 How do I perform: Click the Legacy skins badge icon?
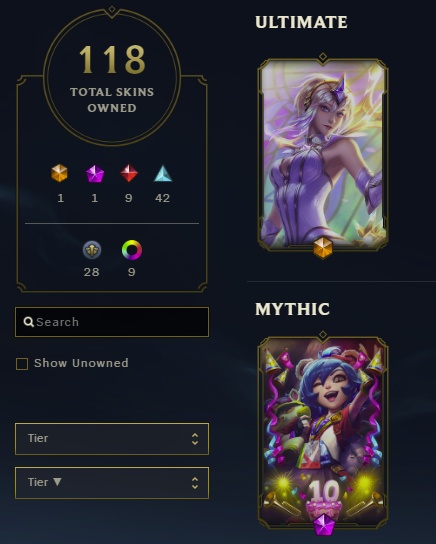[x=92, y=250]
